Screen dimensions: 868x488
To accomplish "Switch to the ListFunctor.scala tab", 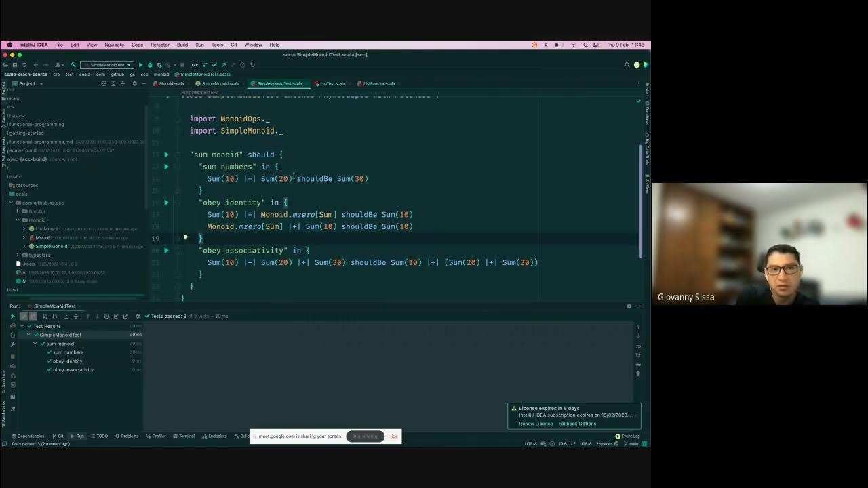I will tap(378, 83).
